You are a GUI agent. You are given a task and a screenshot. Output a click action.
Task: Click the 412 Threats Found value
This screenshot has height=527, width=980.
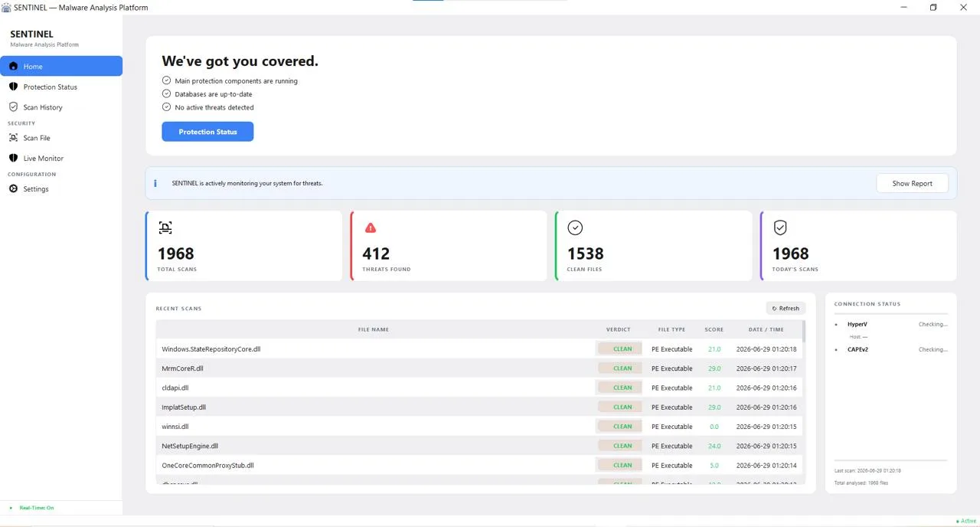376,254
